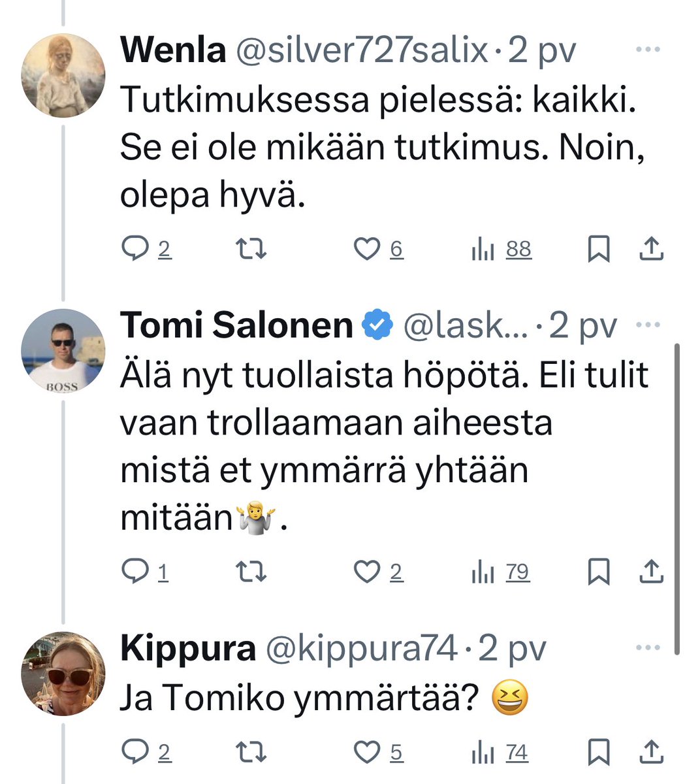Open the @silver727salix profile handle
Image resolution: width=685 pixels, height=784 pixels.
tap(361, 50)
